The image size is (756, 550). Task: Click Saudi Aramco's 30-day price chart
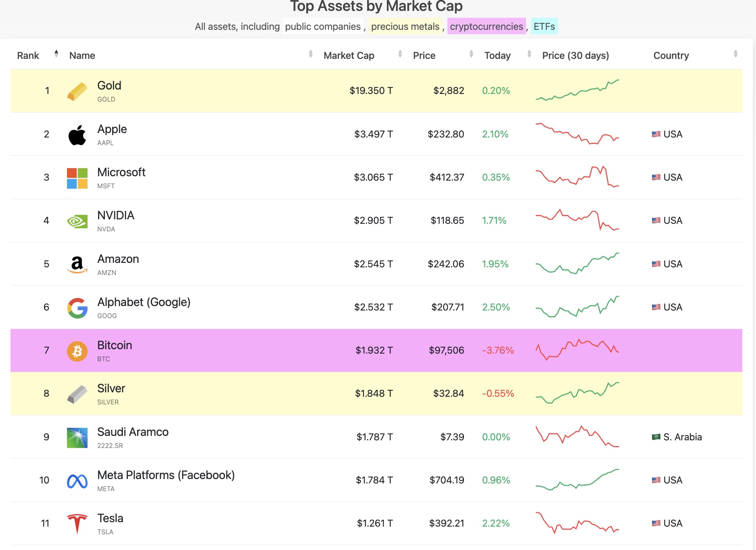point(577,436)
